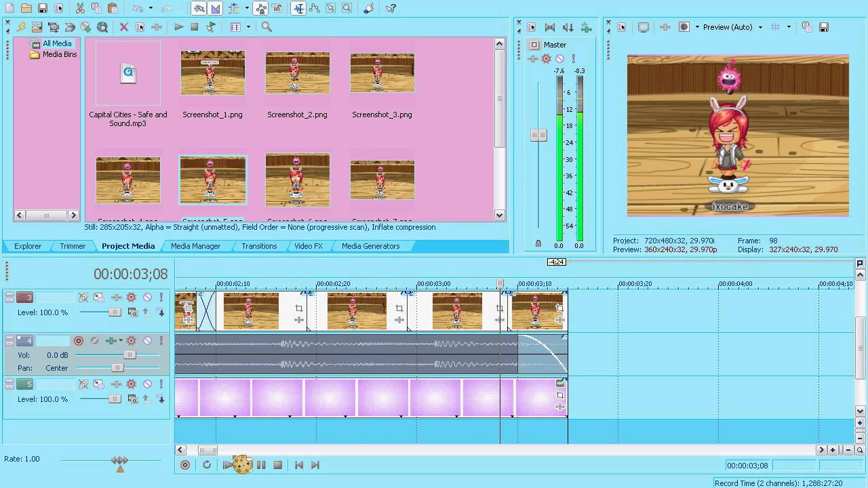Open the media Views dropdown arrow
The image size is (868, 488).
[x=248, y=27]
